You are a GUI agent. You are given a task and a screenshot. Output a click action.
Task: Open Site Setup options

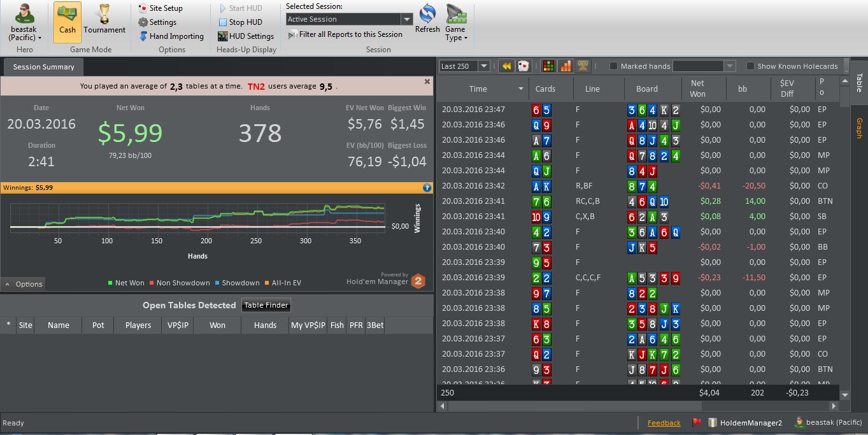coord(160,8)
